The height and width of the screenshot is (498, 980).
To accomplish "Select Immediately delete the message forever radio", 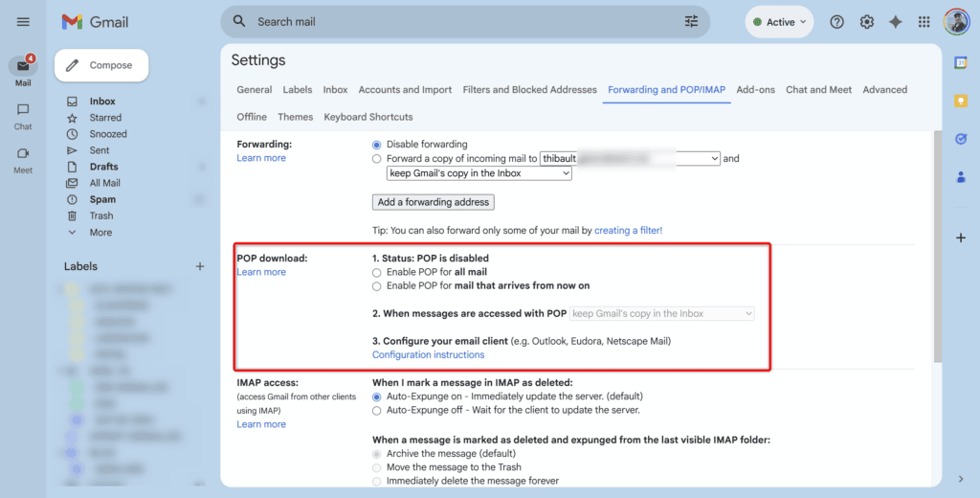I will pos(376,482).
